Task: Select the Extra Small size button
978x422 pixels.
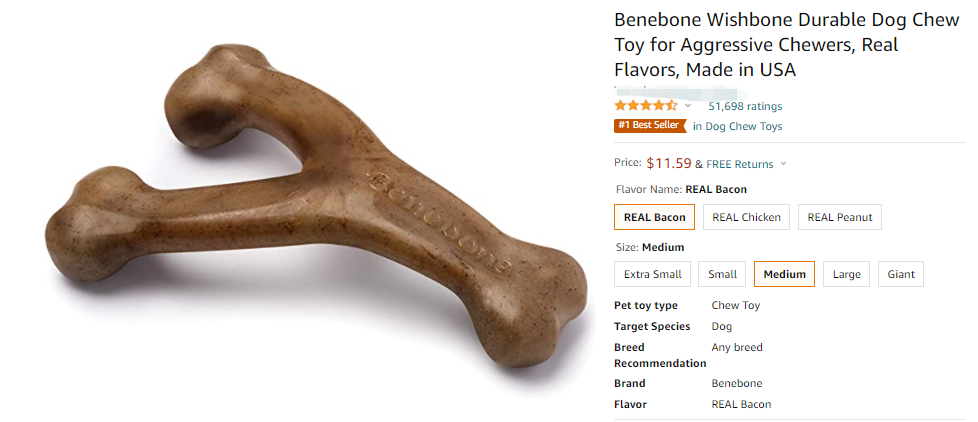Action: pos(652,274)
